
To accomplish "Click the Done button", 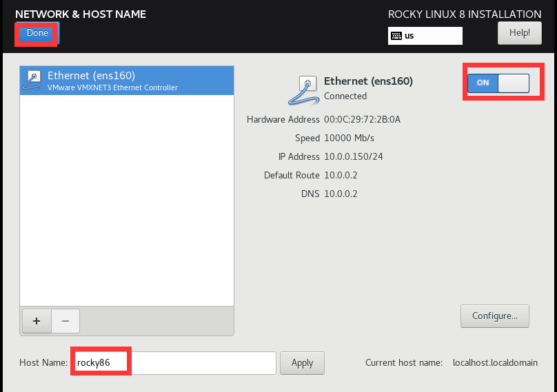I will pyautogui.click(x=37, y=33).
